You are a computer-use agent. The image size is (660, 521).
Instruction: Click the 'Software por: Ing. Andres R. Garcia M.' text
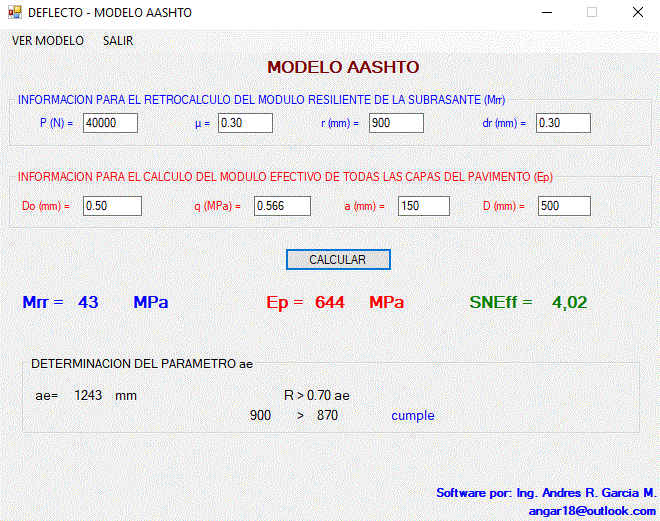(x=546, y=493)
